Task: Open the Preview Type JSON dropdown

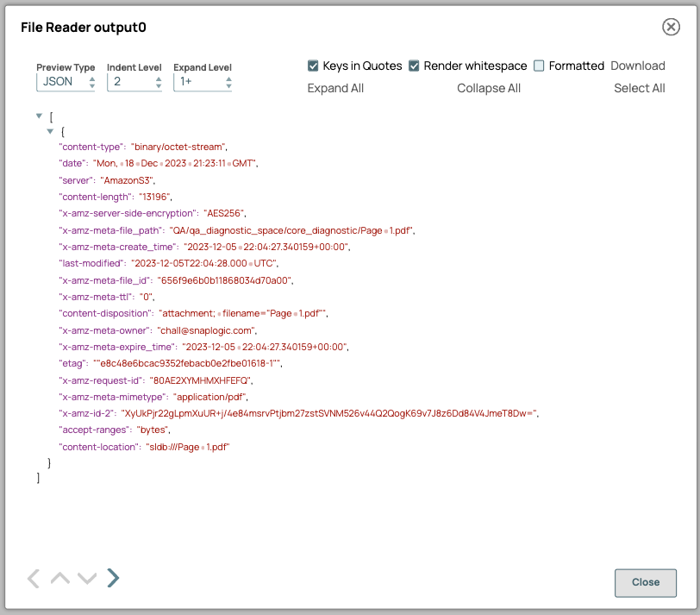Action: (x=59, y=83)
